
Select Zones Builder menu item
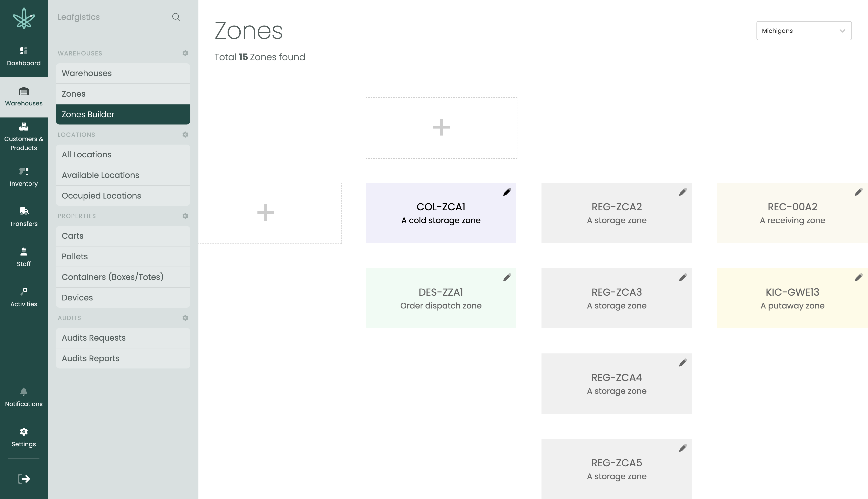(123, 114)
